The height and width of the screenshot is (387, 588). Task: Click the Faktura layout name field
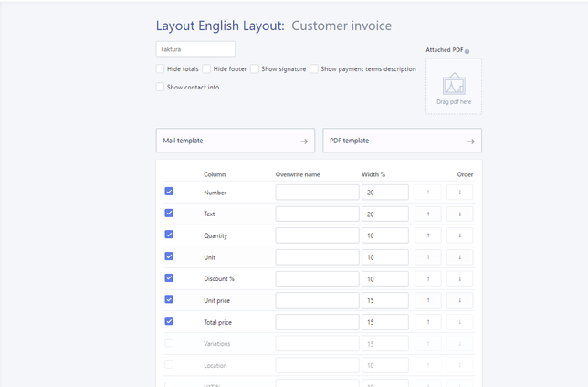click(195, 49)
